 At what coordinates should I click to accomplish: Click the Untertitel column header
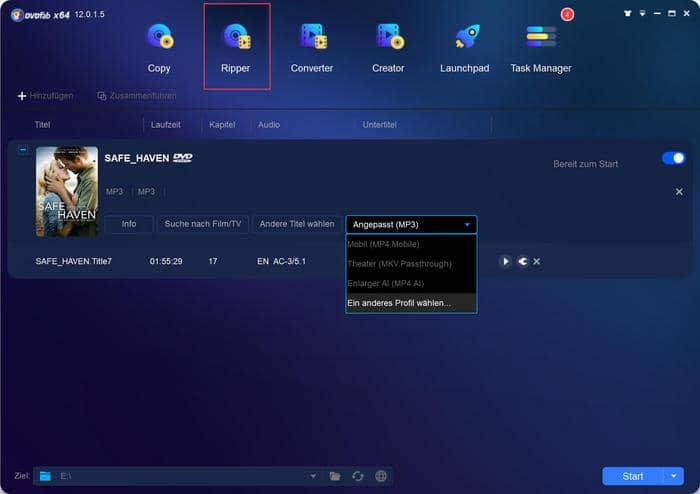coord(379,125)
